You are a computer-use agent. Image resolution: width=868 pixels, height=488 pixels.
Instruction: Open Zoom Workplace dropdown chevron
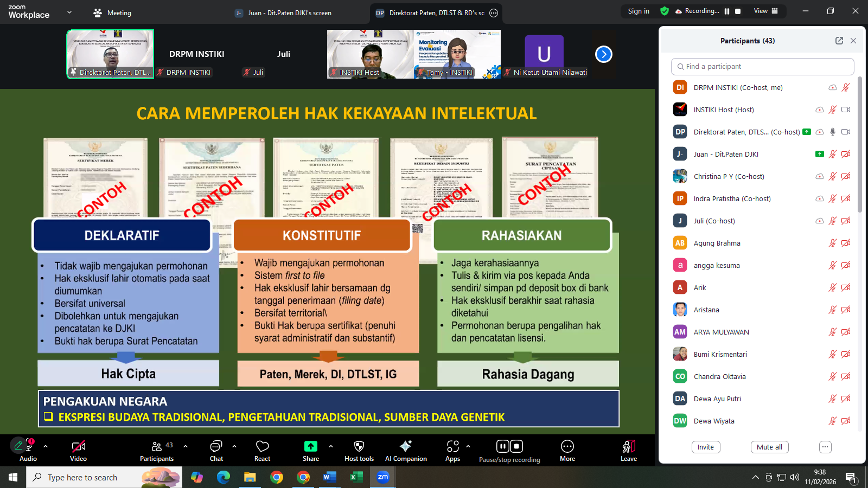coord(69,12)
